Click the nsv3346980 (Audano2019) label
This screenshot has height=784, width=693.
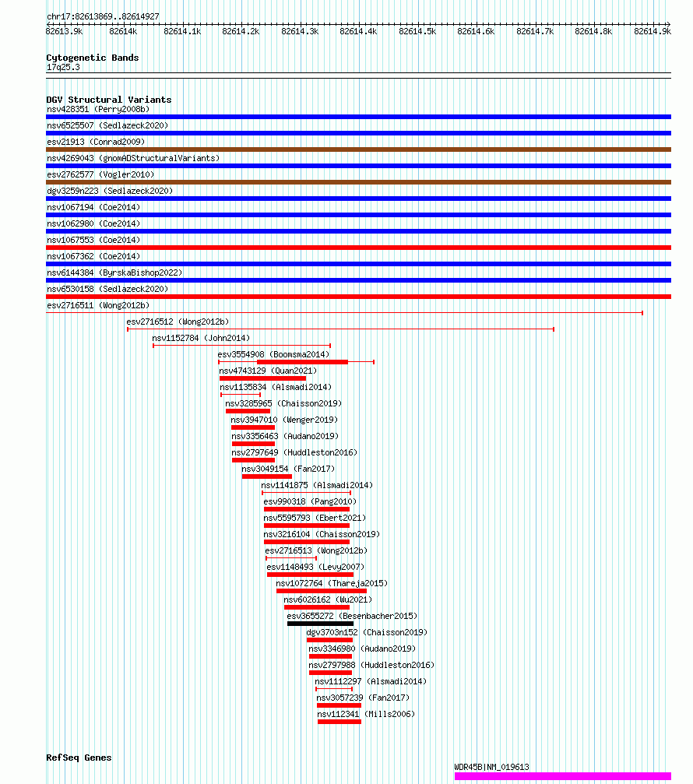click(362, 649)
